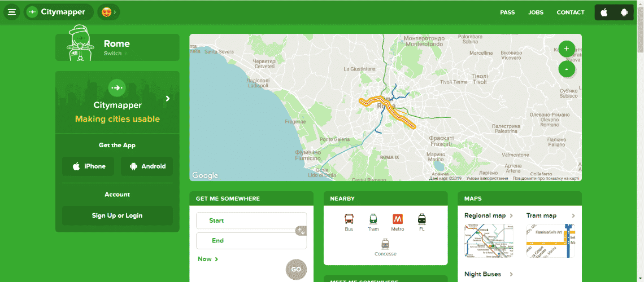
Task: Open the JOBS menu item
Action: [536, 12]
